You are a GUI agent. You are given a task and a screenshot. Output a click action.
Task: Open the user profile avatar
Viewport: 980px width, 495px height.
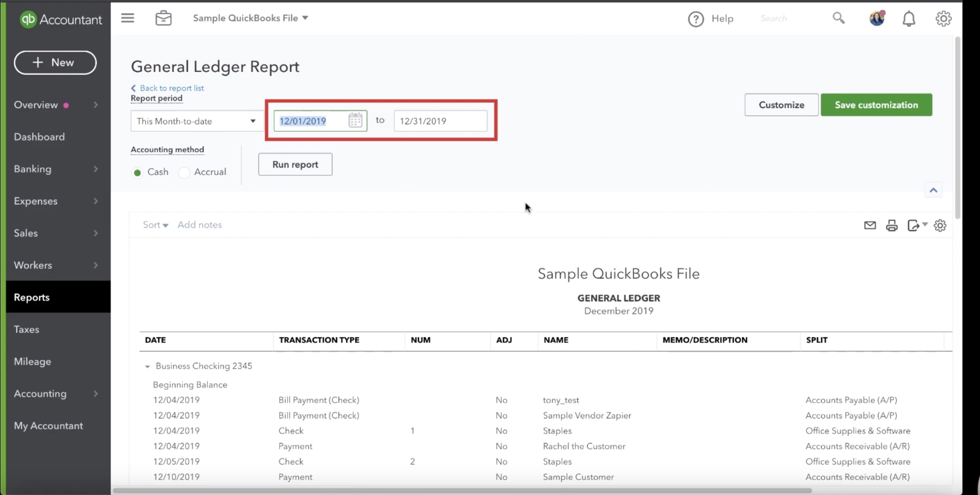(x=877, y=18)
